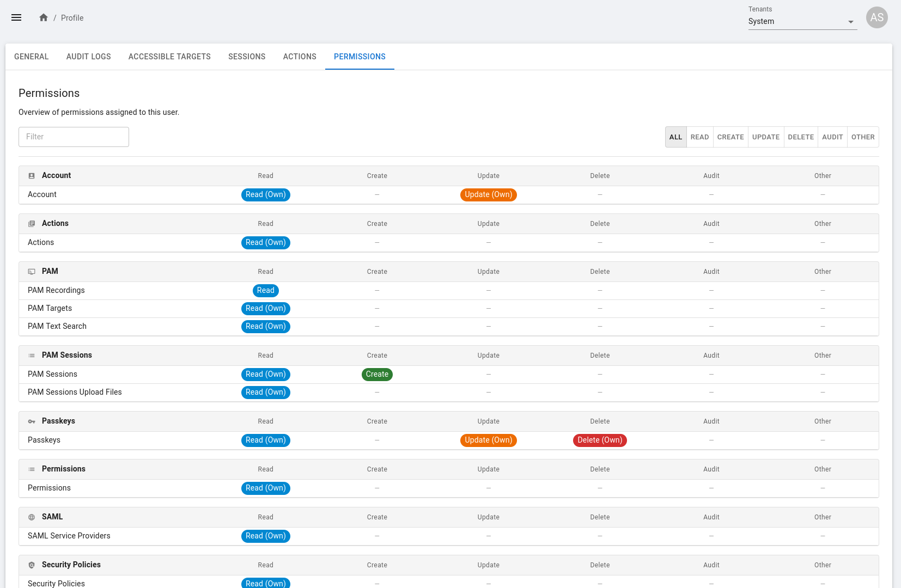901x588 pixels.
Task: Expand the Tenants dropdown arrow
Action: [850, 22]
